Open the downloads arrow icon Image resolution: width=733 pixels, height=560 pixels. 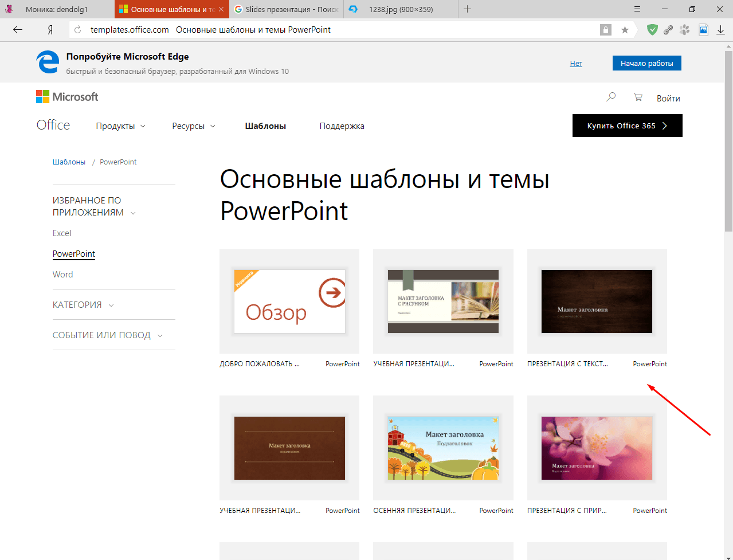pos(721,30)
